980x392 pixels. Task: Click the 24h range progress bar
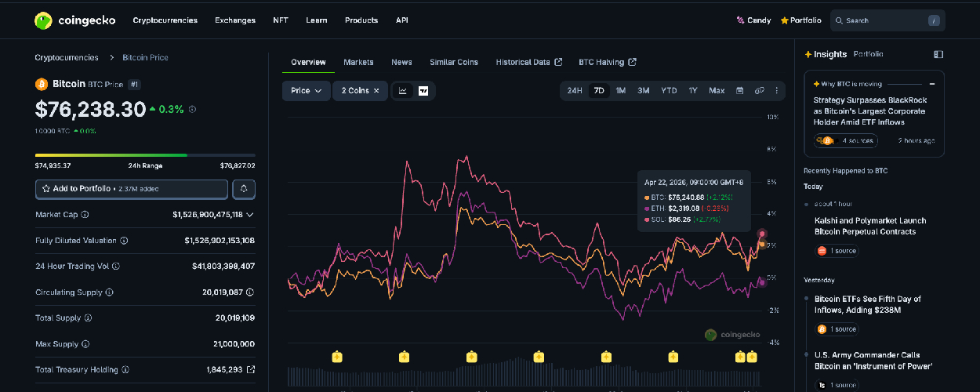[x=145, y=155]
